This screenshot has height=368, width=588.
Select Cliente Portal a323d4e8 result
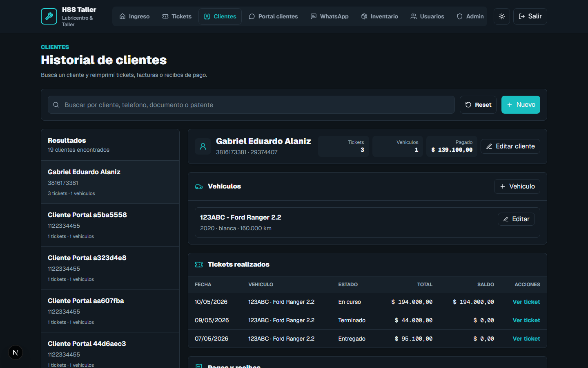(110, 268)
